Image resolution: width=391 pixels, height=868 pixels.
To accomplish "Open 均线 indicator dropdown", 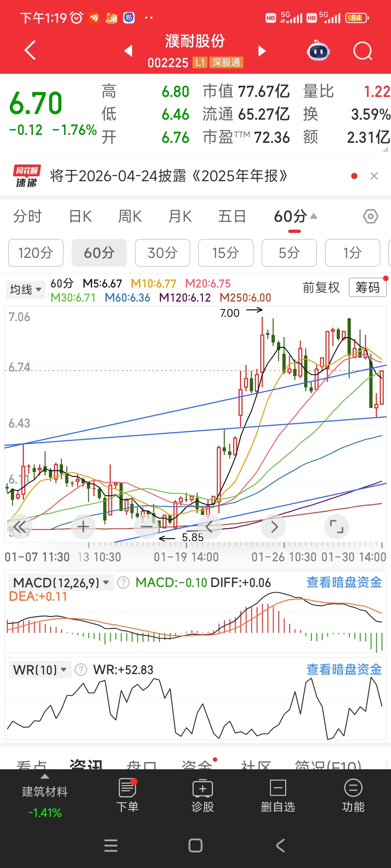I will coord(26,289).
